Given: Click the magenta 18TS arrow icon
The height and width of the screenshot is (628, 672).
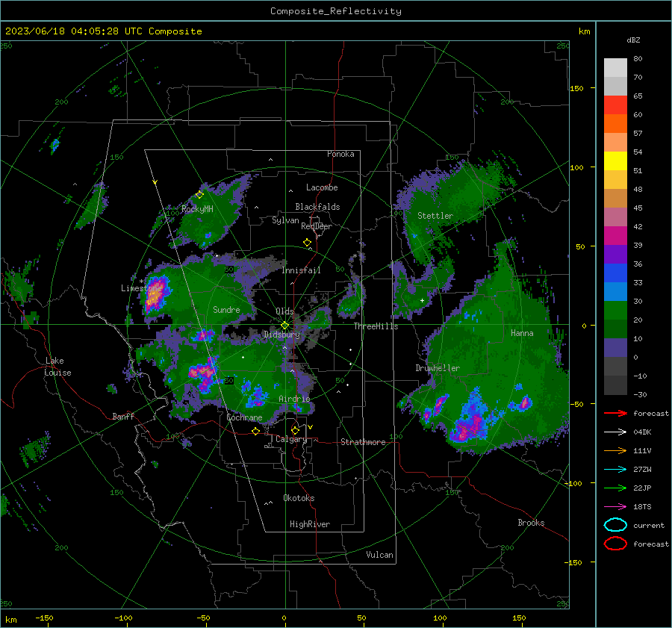Looking at the screenshot, I should [615, 507].
